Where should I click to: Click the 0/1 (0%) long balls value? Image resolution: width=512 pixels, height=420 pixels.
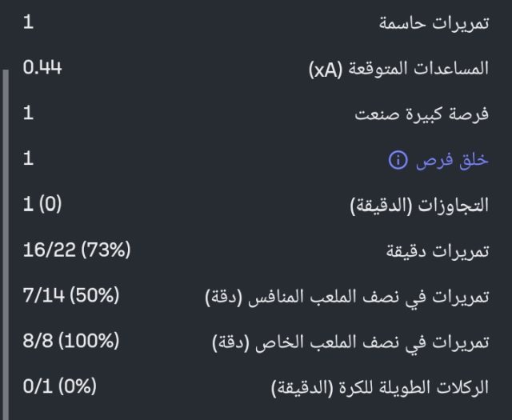point(59,387)
